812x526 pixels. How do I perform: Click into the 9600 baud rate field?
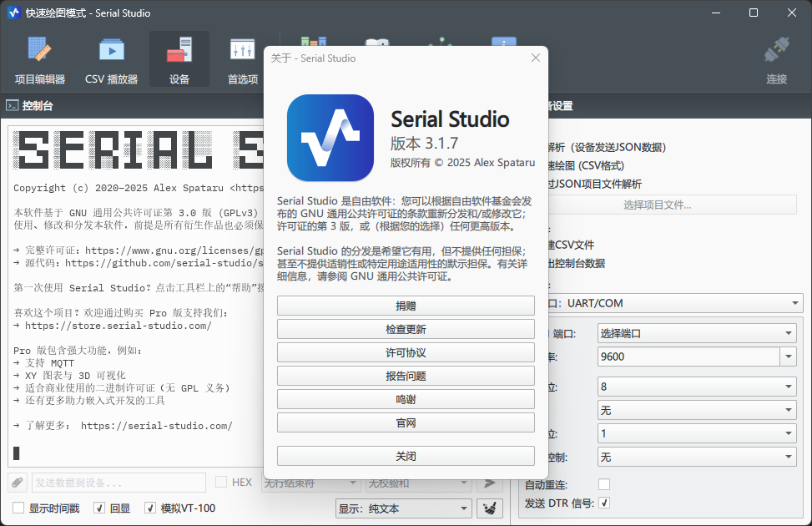tap(688, 357)
